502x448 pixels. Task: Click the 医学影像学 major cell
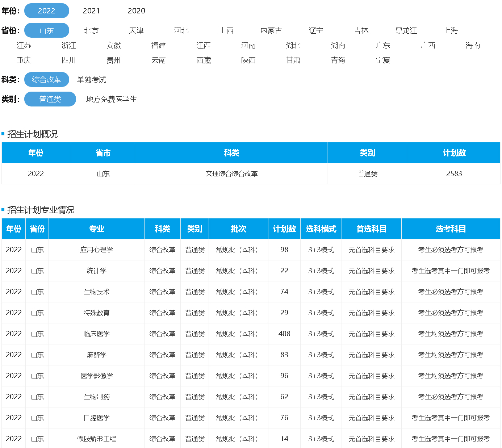(x=97, y=376)
